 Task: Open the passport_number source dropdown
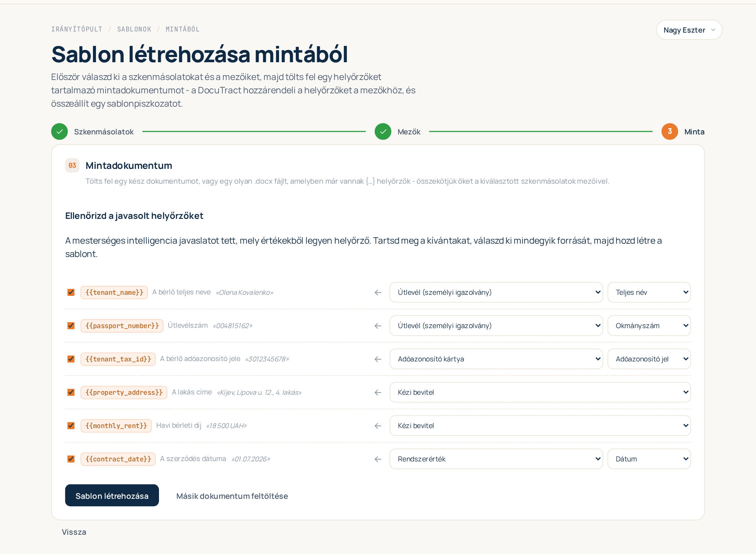tap(496, 326)
